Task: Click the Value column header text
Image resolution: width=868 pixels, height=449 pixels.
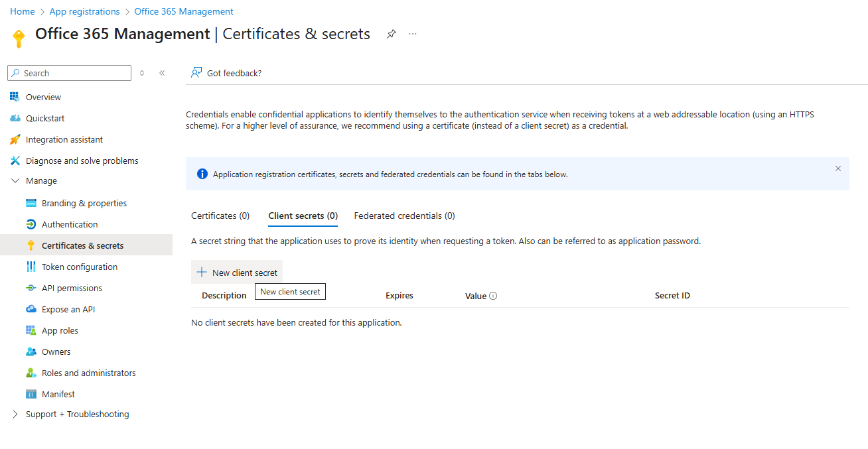Action: click(476, 296)
